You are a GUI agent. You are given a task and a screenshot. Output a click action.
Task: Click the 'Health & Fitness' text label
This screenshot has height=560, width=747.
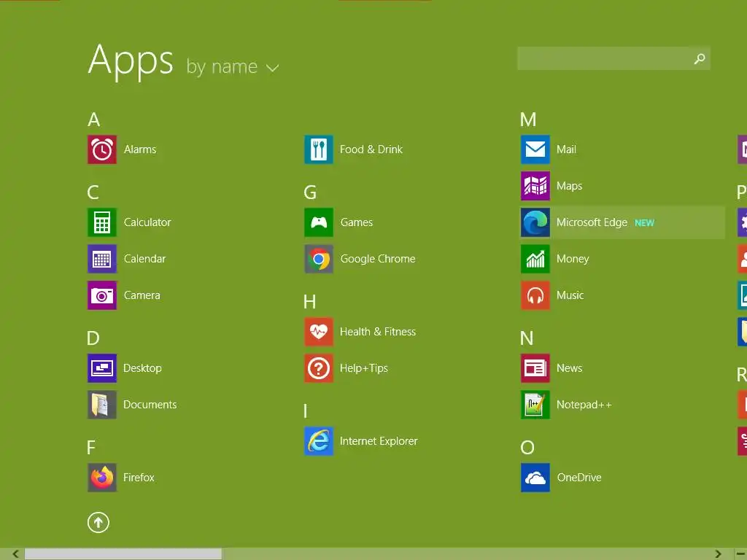378,332
